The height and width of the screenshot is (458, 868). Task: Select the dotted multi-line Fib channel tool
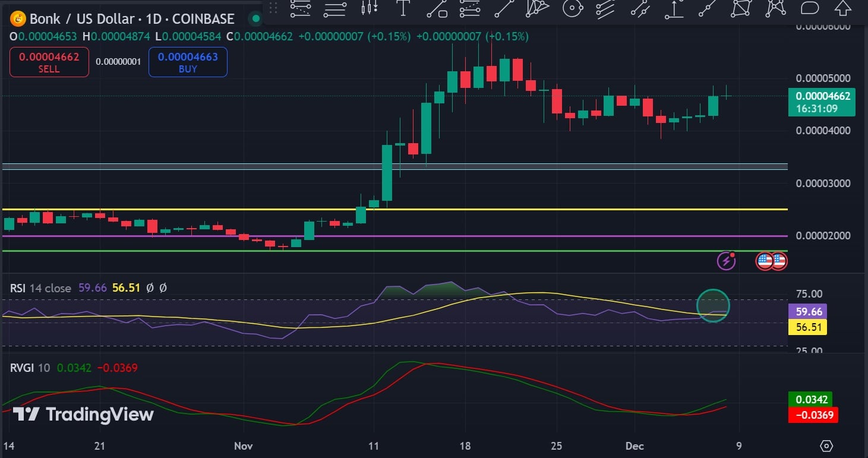point(471,8)
